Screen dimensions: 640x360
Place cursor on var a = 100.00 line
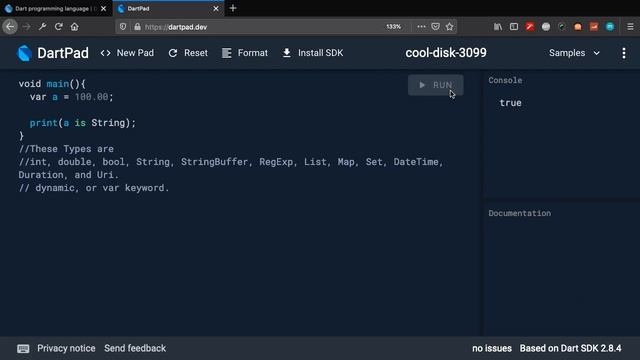point(71,97)
